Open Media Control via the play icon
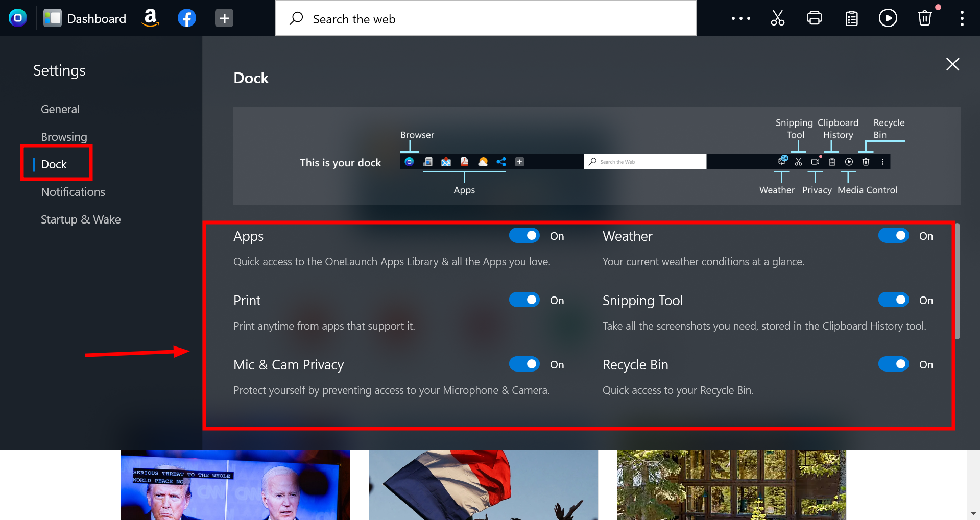The image size is (980, 520). point(888,18)
